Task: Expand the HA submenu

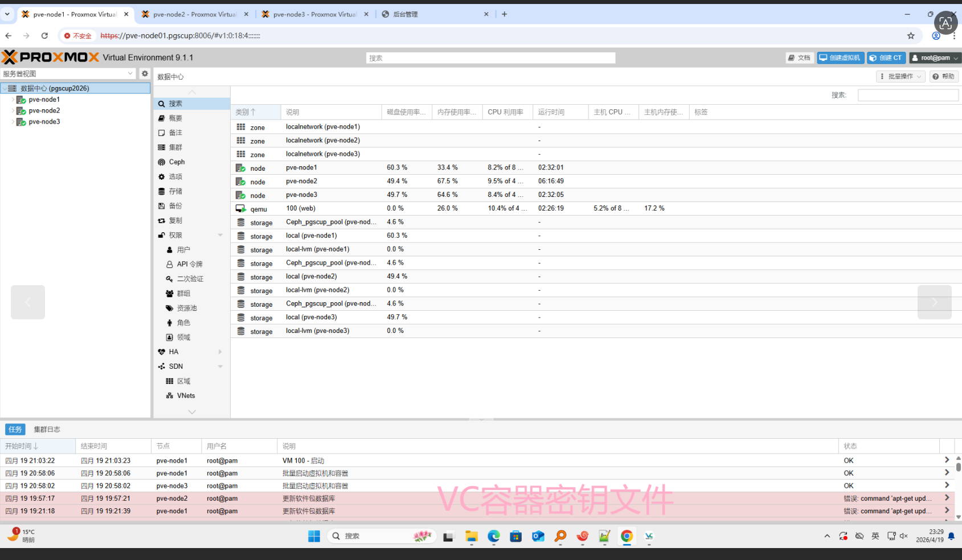Action: (220, 352)
